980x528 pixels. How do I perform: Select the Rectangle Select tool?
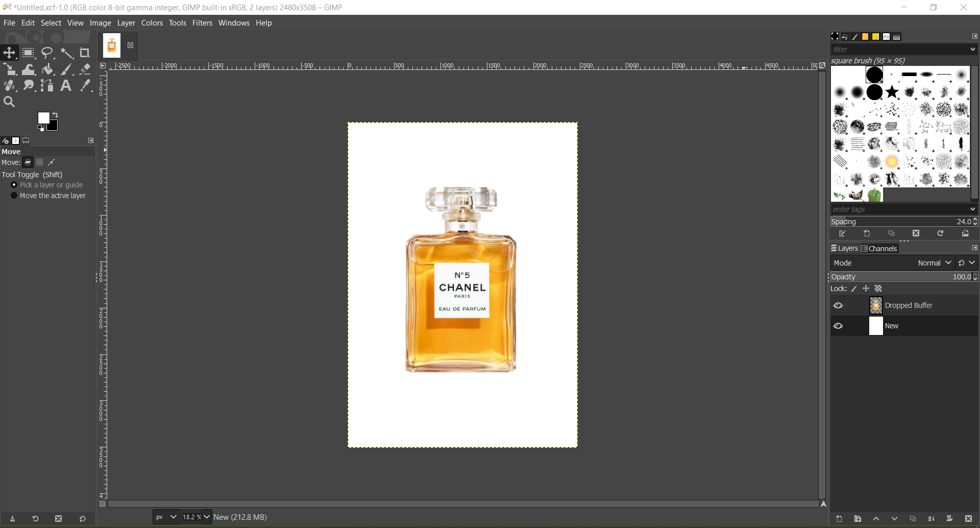[x=29, y=53]
